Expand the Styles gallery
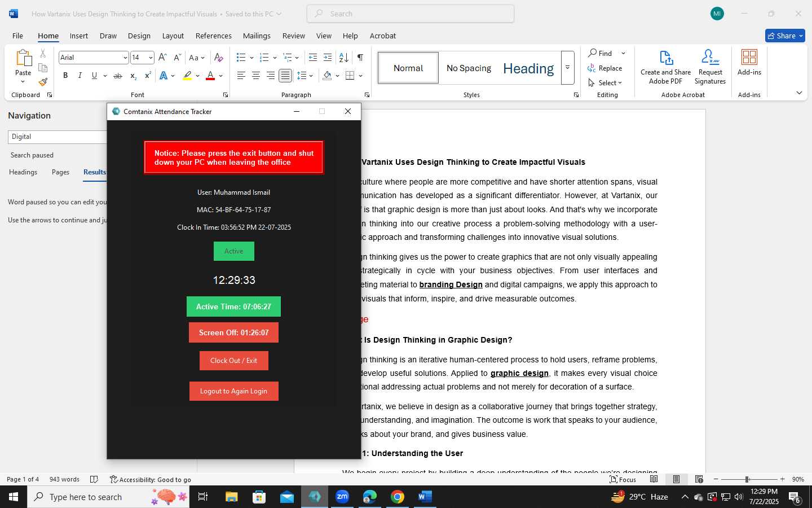This screenshot has height=508, width=812. pos(568,68)
